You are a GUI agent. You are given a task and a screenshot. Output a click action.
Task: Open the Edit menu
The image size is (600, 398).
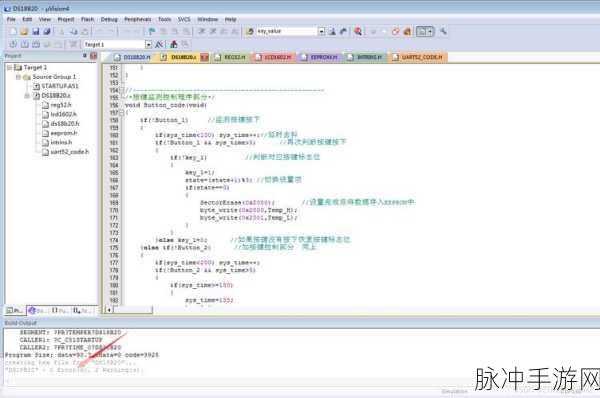click(27, 19)
